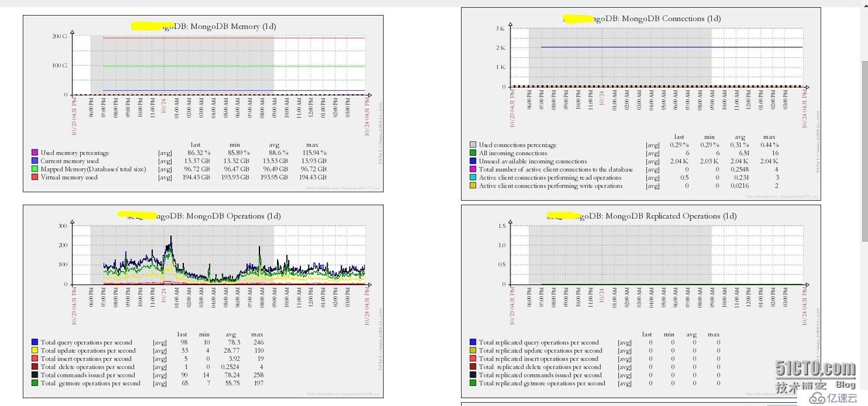The width and height of the screenshot is (868, 406).
Task: Select 'Mapped Memory(Databases' total size)' label
Action: pos(93,169)
